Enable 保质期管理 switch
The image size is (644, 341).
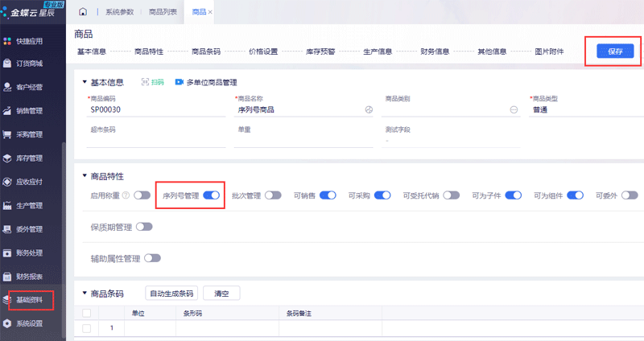(144, 227)
